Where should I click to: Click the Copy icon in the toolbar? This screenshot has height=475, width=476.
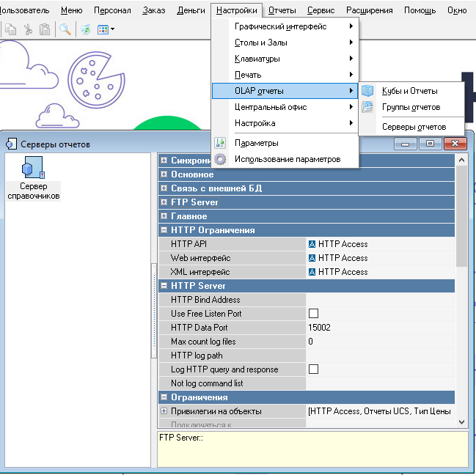tap(11, 29)
